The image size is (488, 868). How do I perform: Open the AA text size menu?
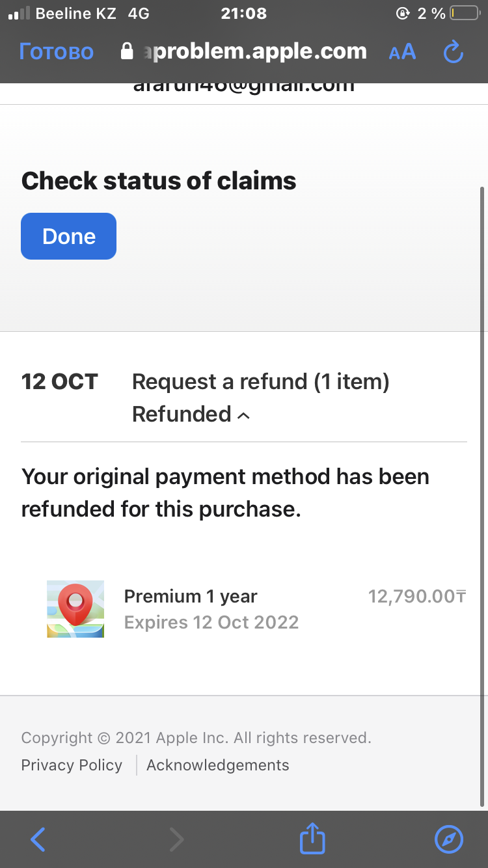coord(402,52)
